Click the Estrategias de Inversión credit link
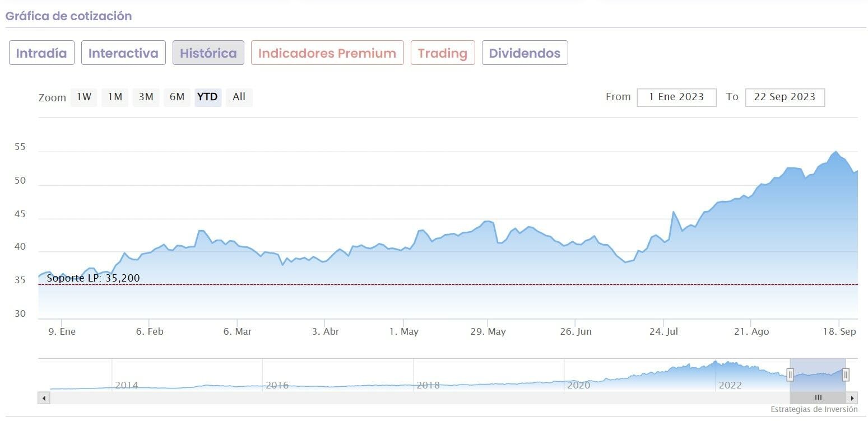The width and height of the screenshot is (868, 426). click(x=814, y=409)
